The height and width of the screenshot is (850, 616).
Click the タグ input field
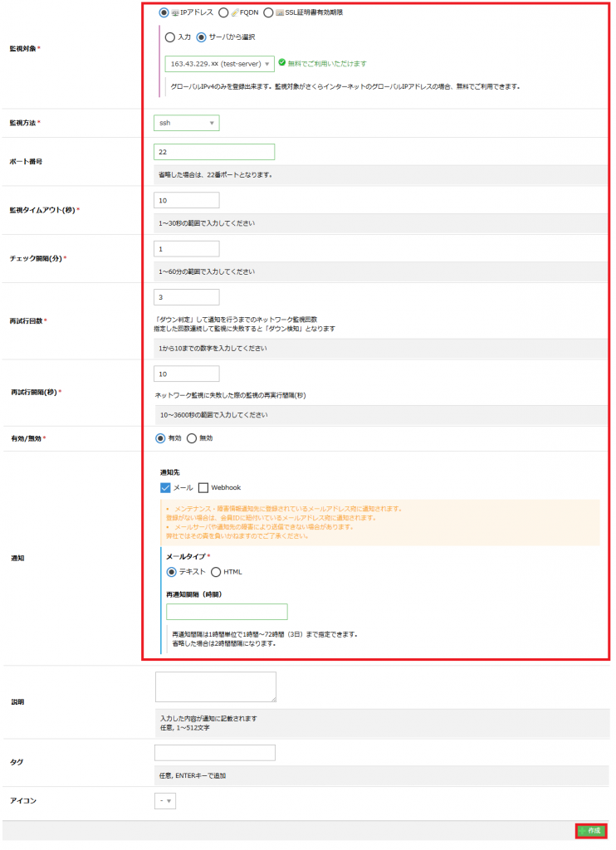coord(215,753)
